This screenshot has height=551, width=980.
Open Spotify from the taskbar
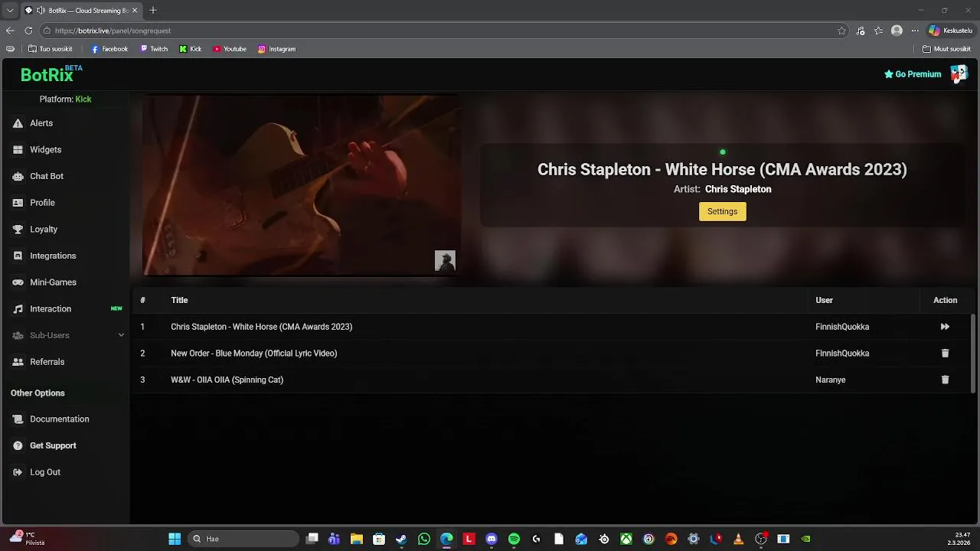(x=514, y=539)
